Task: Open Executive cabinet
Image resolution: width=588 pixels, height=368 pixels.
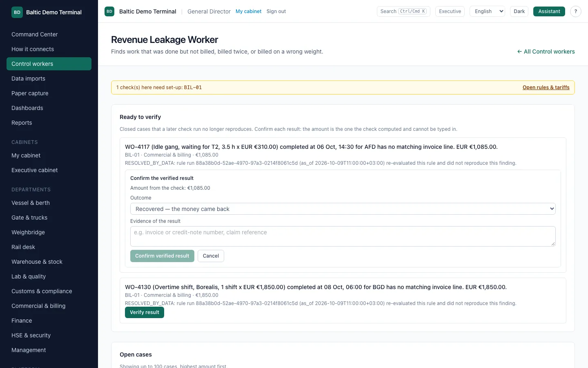Action: 49,170
